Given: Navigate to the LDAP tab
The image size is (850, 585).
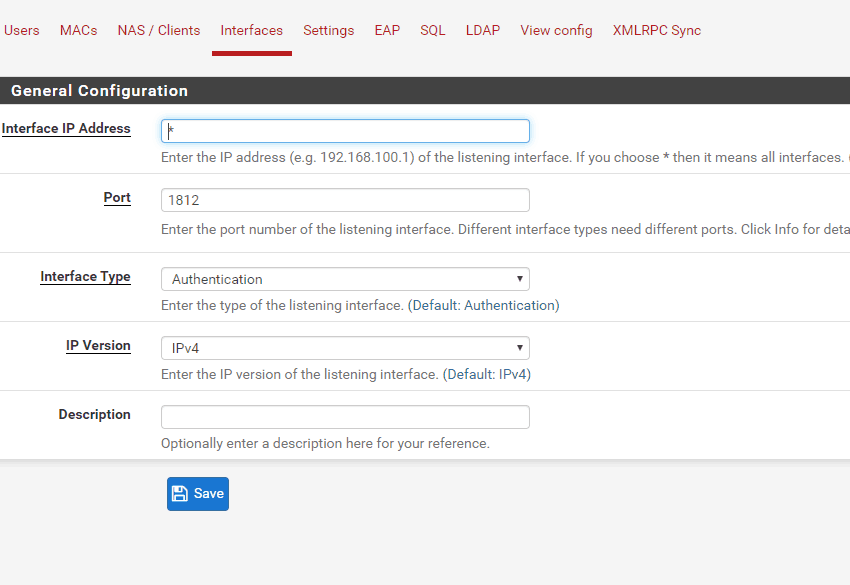Looking at the screenshot, I should point(483,30).
